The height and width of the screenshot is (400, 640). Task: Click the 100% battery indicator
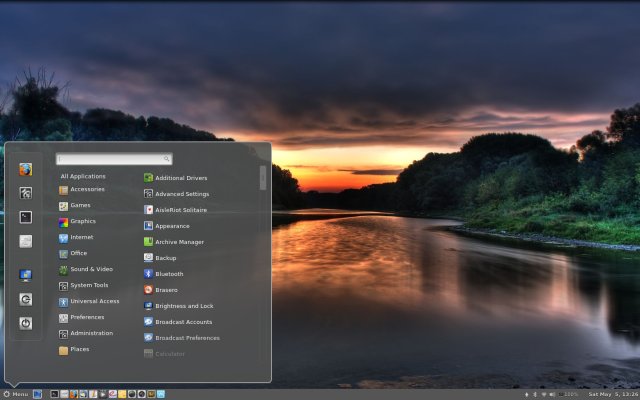(x=569, y=394)
